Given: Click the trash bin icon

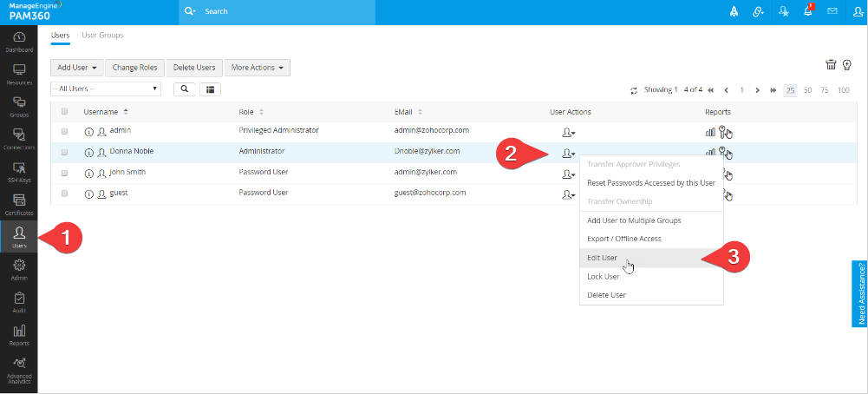Looking at the screenshot, I should pos(831,65).
